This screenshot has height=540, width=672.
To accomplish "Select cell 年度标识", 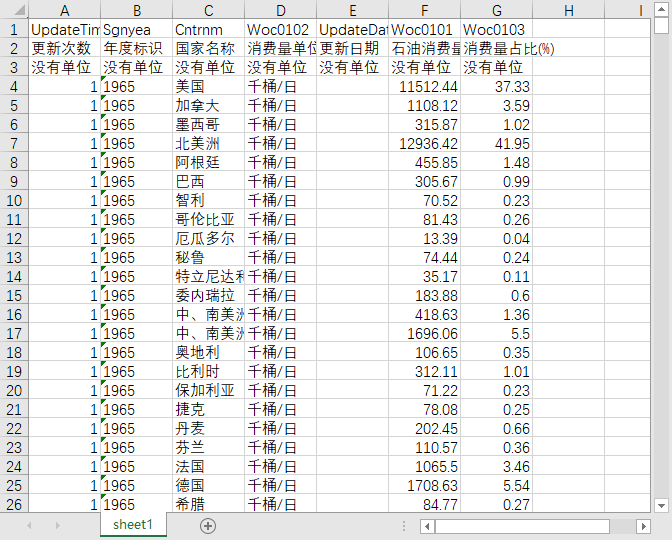I will click(x=136, y=48).
